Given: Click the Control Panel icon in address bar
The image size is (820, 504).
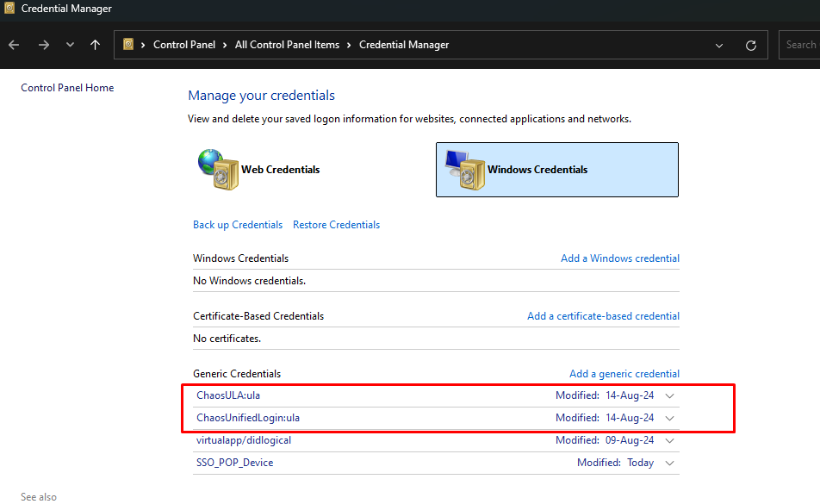Looking at the screenshot, I should [128, 45].
